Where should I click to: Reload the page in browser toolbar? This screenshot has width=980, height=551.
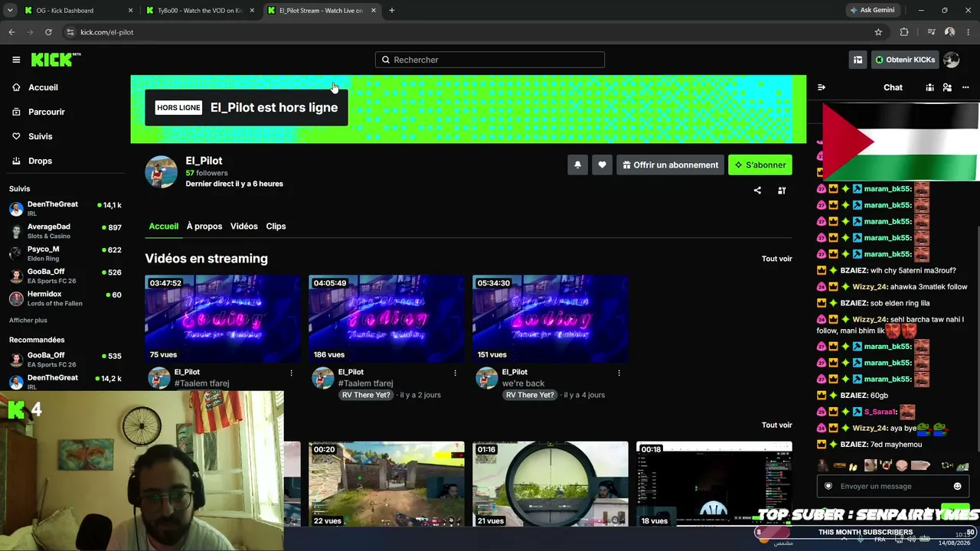tap(48, 32)
